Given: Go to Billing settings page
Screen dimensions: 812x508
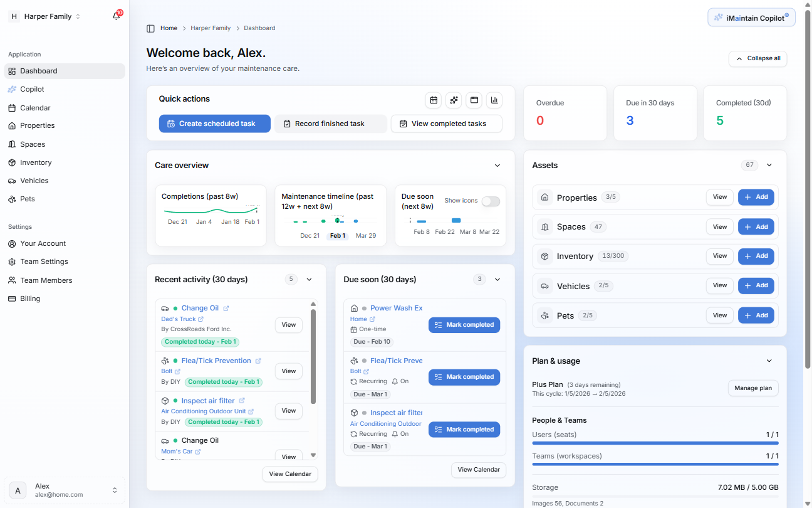Looking at the screenshot, I should (x=30, y=299).
